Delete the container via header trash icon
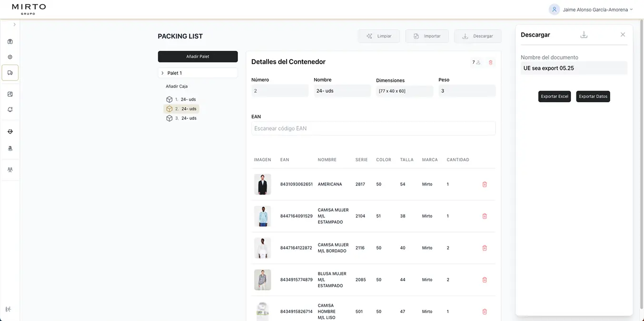This screenshot has height=321, width=644. 491,62
